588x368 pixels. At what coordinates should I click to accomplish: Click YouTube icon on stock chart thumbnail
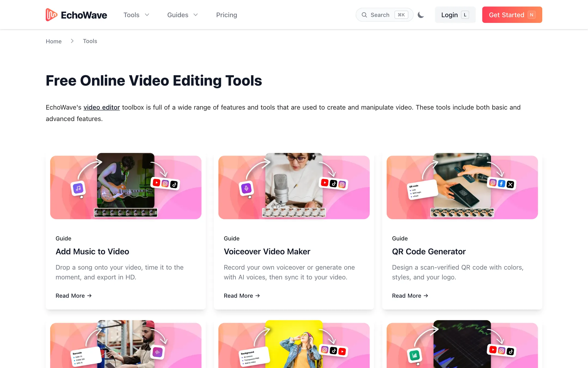493,350
